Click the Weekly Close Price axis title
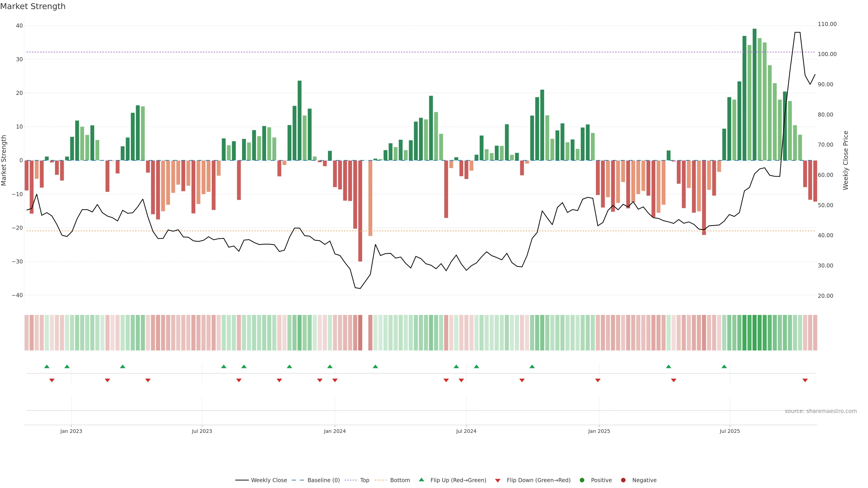This screenshot has width=868, height=488. tap(845, 160)
